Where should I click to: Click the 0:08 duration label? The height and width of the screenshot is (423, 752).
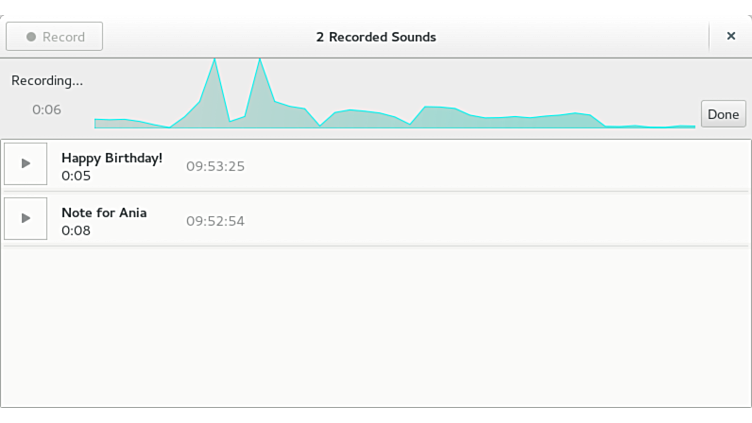76,230
